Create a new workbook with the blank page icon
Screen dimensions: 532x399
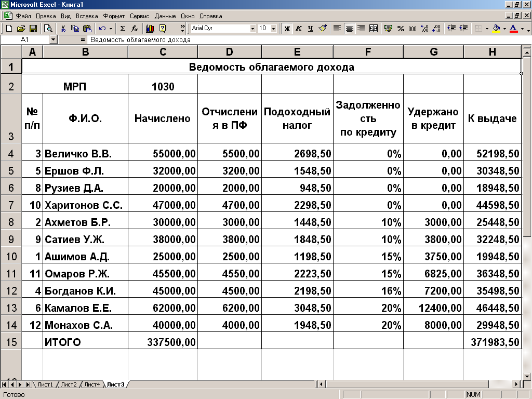coord(9,29)
